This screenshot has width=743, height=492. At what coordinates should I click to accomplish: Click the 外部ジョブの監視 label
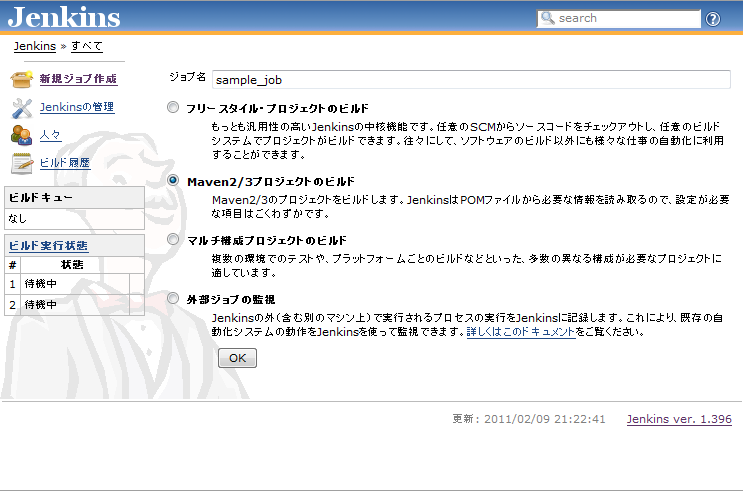pos(231,300)
